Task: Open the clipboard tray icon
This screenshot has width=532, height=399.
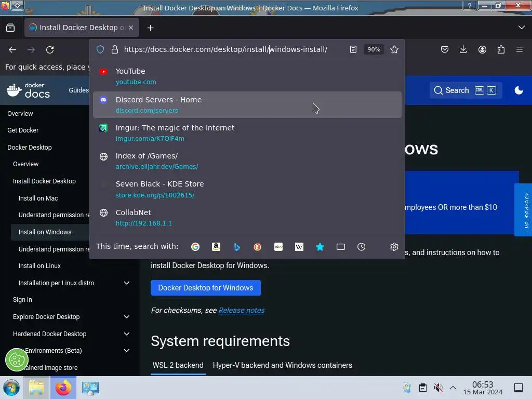Action: click(423, 388)
